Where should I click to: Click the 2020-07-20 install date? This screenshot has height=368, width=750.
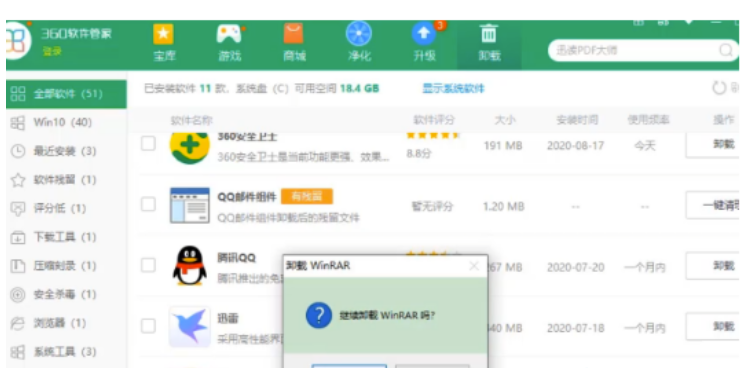tap(576, 267)
